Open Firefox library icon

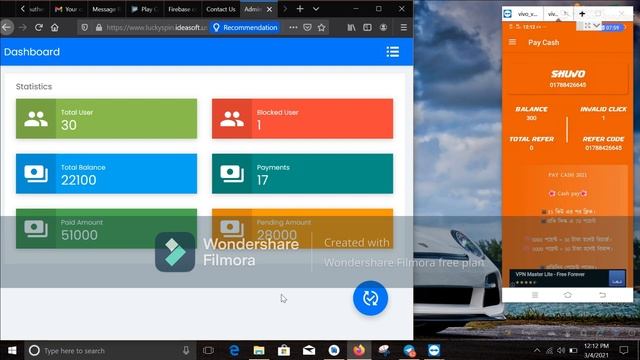(x=351, y=27)
